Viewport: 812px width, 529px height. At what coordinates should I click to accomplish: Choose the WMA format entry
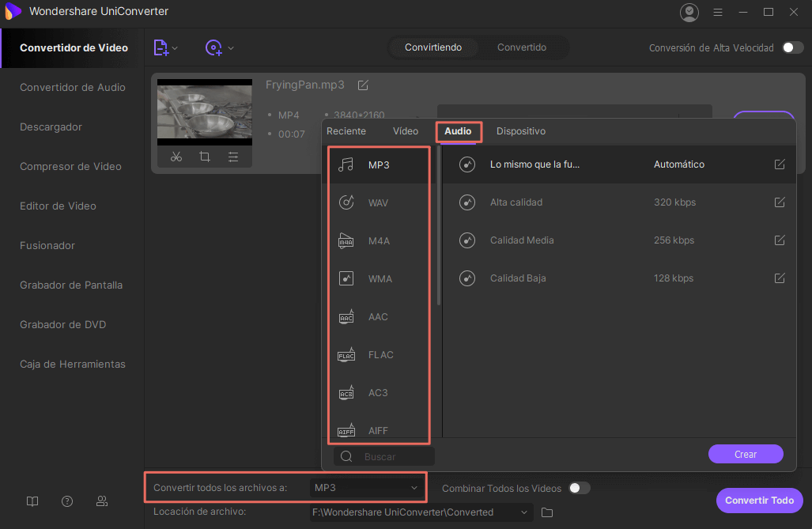coord(379,279)
